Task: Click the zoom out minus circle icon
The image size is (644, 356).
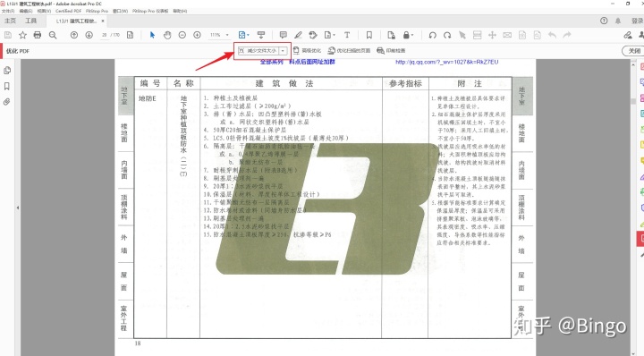Action: coord(182,35)
